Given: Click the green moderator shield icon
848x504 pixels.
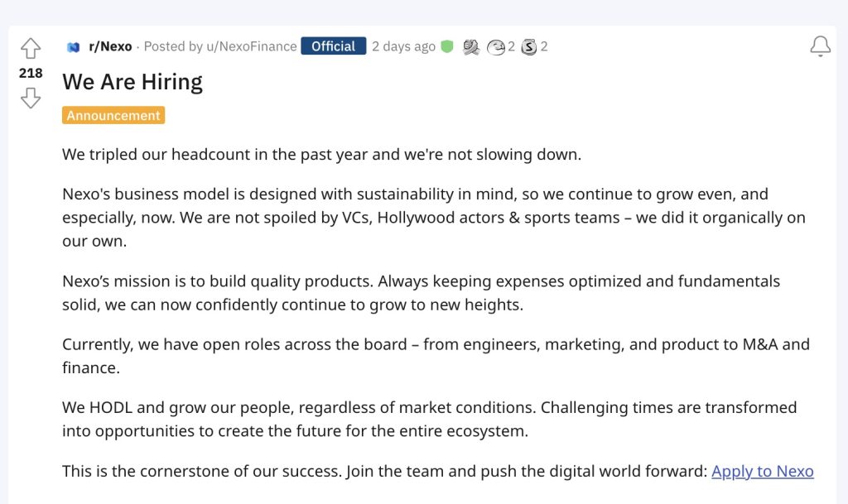Looking at the screenshot, I should tap(446, 46).
